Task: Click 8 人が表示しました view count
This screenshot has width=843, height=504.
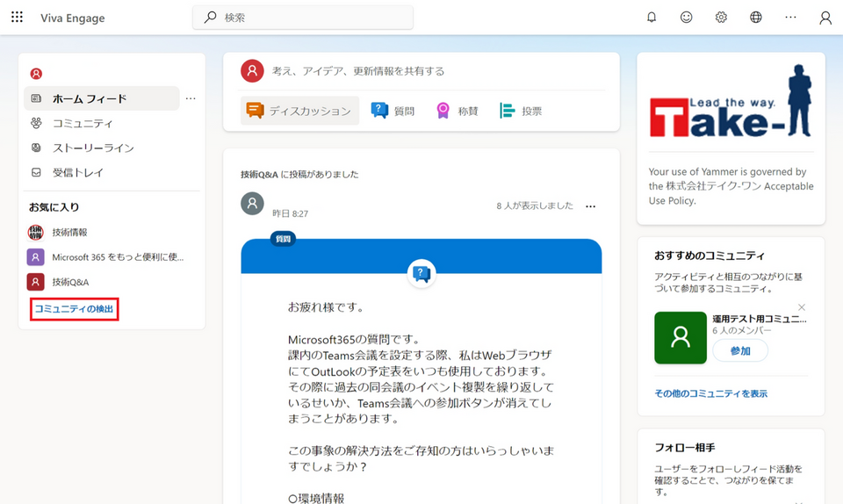Action: [535, 205]
